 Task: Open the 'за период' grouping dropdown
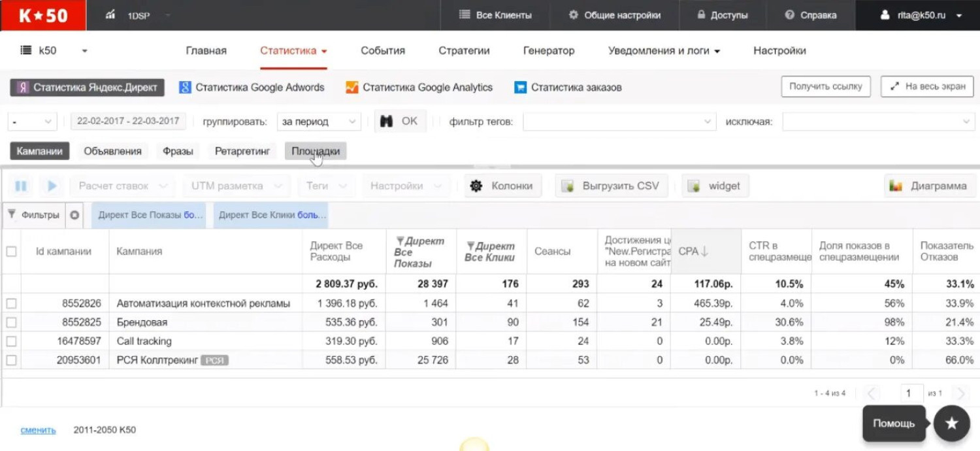tap(319, 122)
